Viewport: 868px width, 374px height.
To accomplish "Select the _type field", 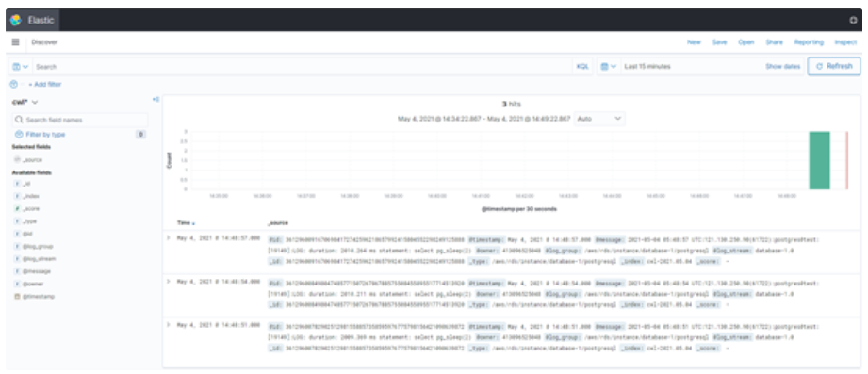I will pyautogui.click(x=29, y=220).
